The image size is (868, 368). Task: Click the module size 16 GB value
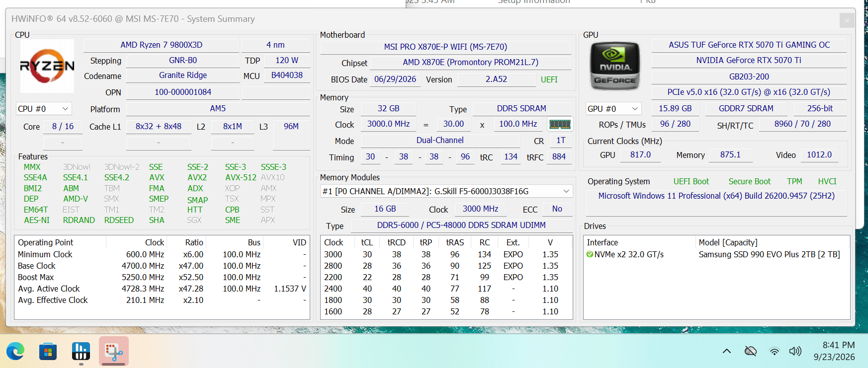click(385, 209)
